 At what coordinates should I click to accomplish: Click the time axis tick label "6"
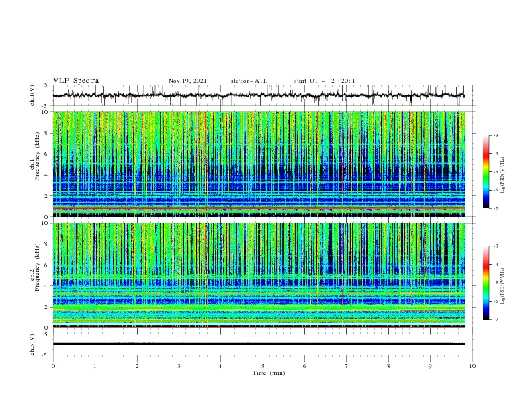coord(304,366)
